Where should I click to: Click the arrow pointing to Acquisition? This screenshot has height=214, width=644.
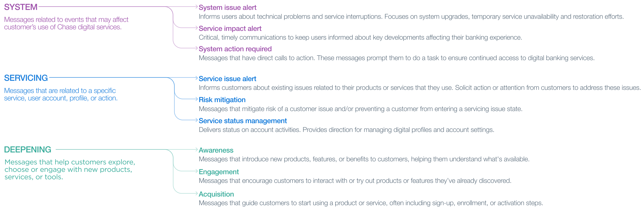click(x=196, y=193)
